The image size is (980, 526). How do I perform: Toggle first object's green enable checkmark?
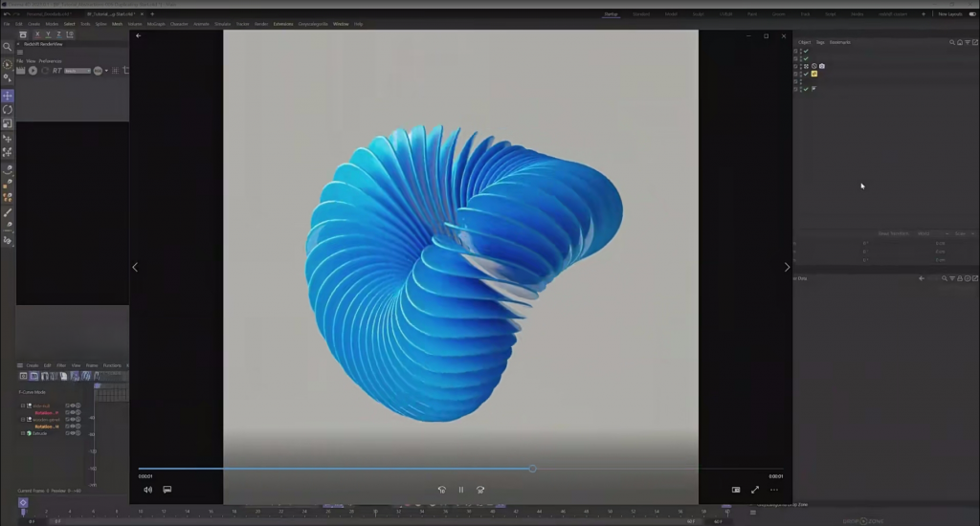(806, 52)
